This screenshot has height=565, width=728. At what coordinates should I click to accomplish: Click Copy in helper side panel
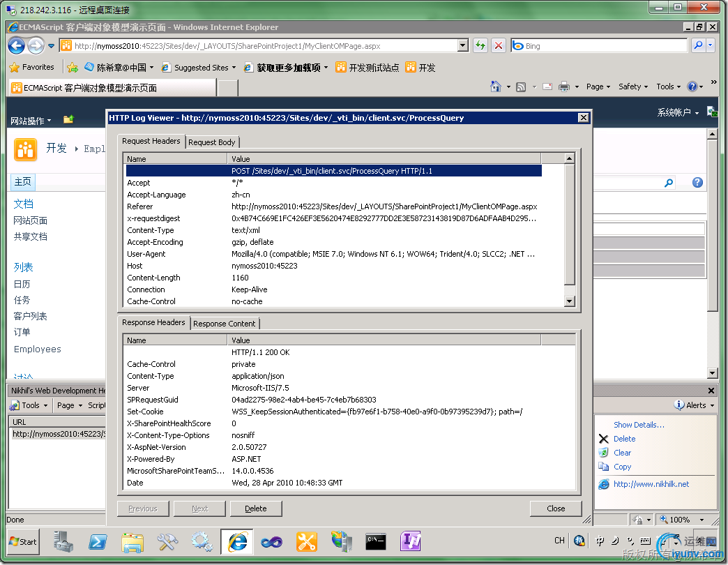pos(622,467)
